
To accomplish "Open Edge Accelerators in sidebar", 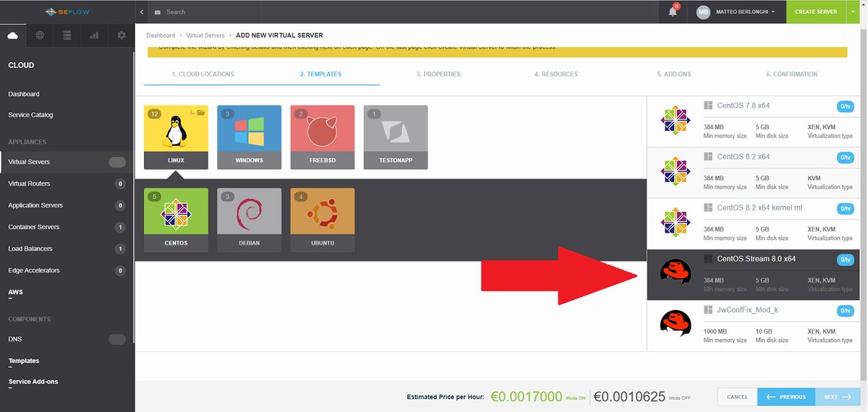I will pos(34,270).
